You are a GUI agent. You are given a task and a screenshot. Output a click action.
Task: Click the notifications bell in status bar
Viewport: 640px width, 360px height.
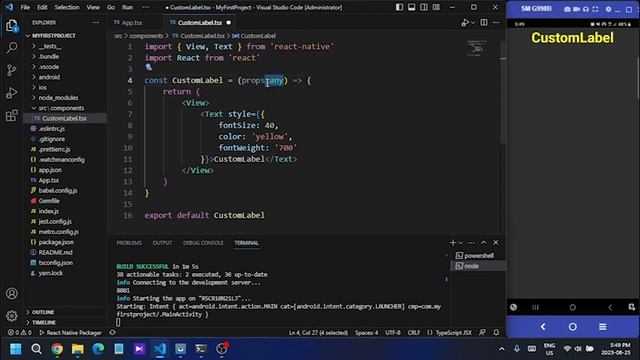click(496, 333)
